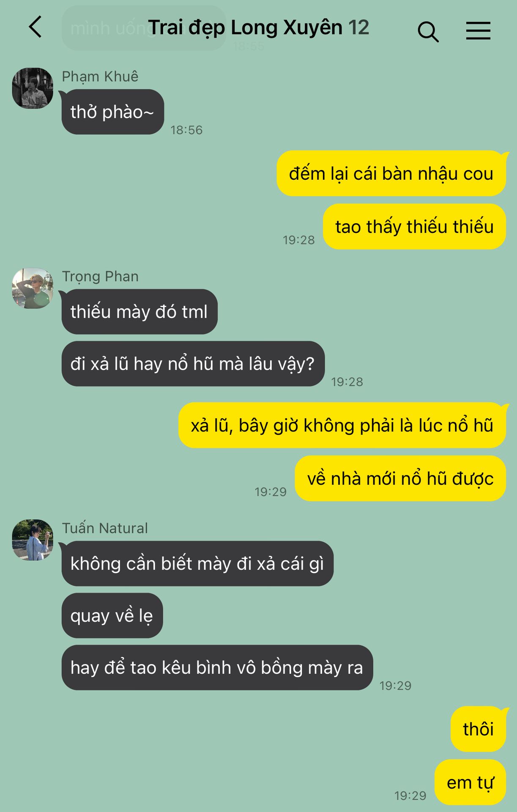This screenshot has height=812, width=517.
Task: Open the chat search magnifier icon
Action: [x=428, y=32]
